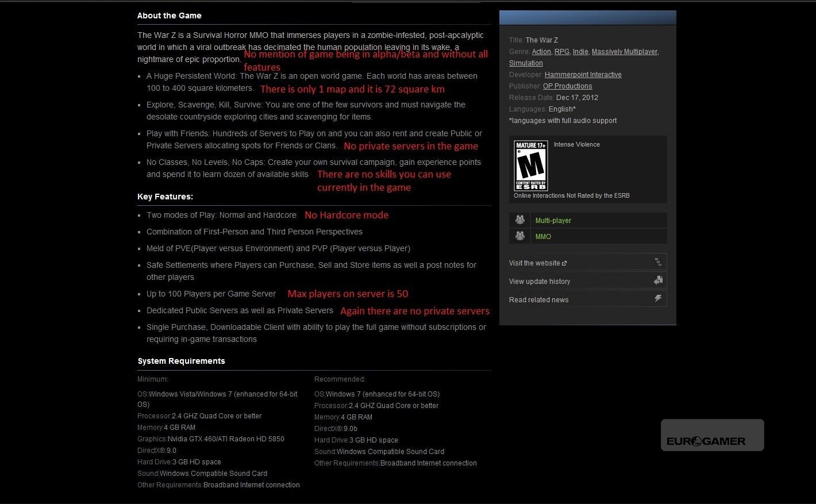Image resolution: width=816 pixels, height=504 pixels.
Task: Click Online Interactions Not Rated by the ESRB
Action: (572, 195)
